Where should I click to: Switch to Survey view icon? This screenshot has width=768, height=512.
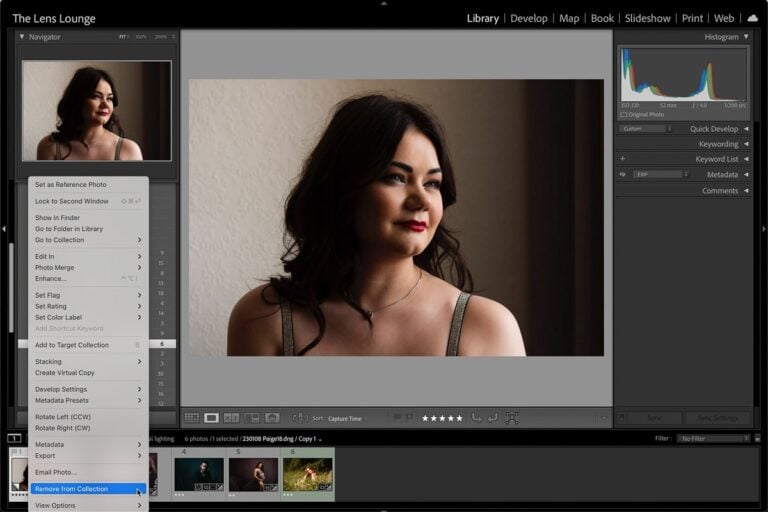252,418
